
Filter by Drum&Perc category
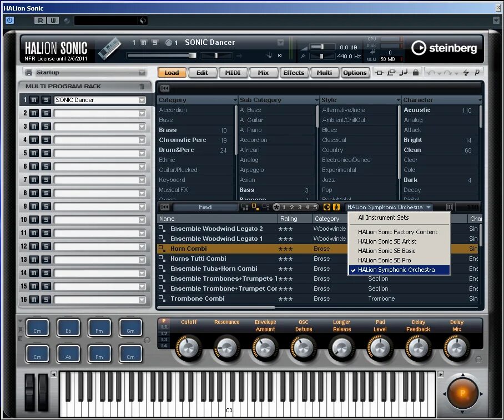[195, 150]
